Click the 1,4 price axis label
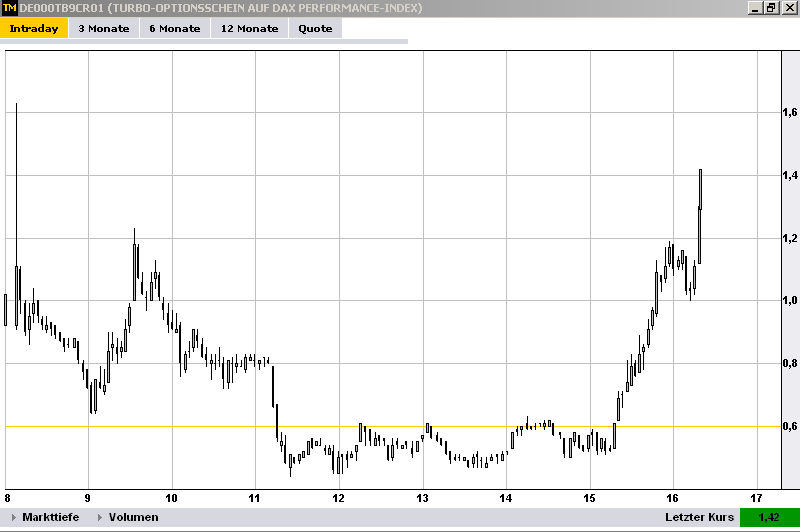 coord(790,175)
